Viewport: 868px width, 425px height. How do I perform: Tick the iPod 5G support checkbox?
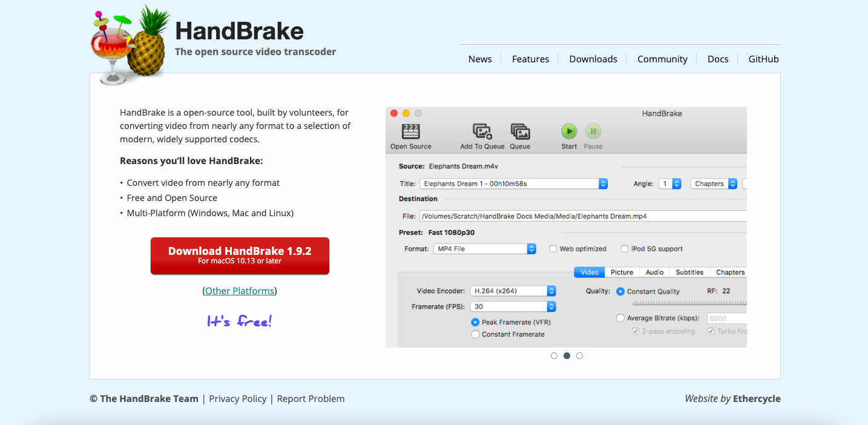625,249
